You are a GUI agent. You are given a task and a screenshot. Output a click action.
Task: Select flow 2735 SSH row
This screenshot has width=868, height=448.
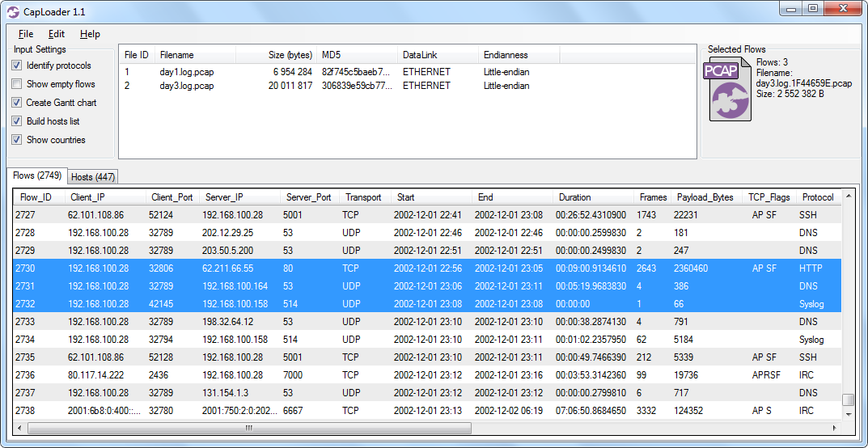pos(427,357)
